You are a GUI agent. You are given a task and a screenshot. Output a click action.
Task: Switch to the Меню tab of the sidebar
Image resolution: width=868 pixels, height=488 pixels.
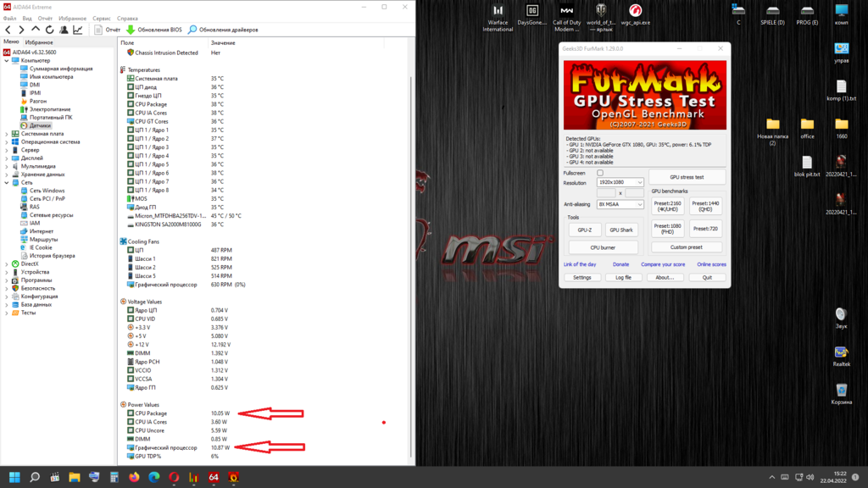tap(11, 42)
